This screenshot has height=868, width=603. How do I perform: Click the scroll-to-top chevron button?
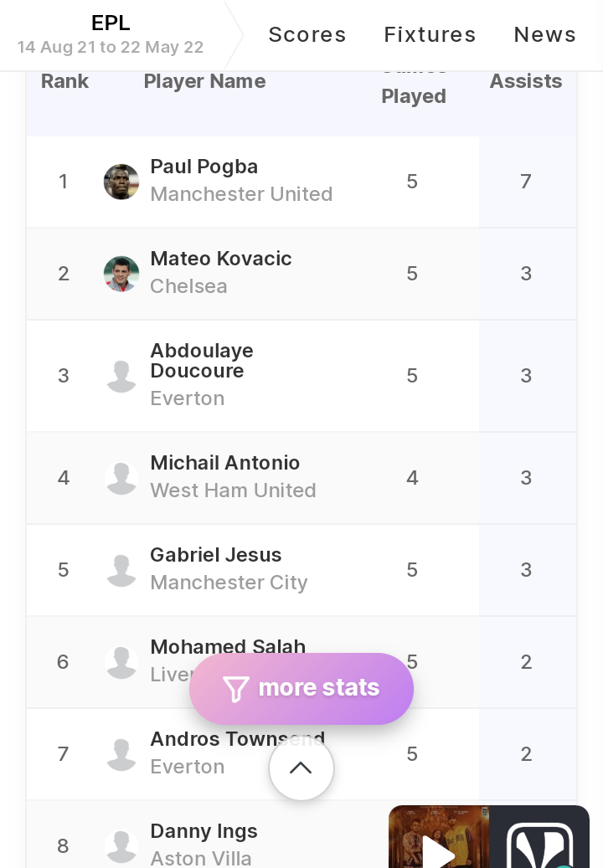(x=301, y=768)
